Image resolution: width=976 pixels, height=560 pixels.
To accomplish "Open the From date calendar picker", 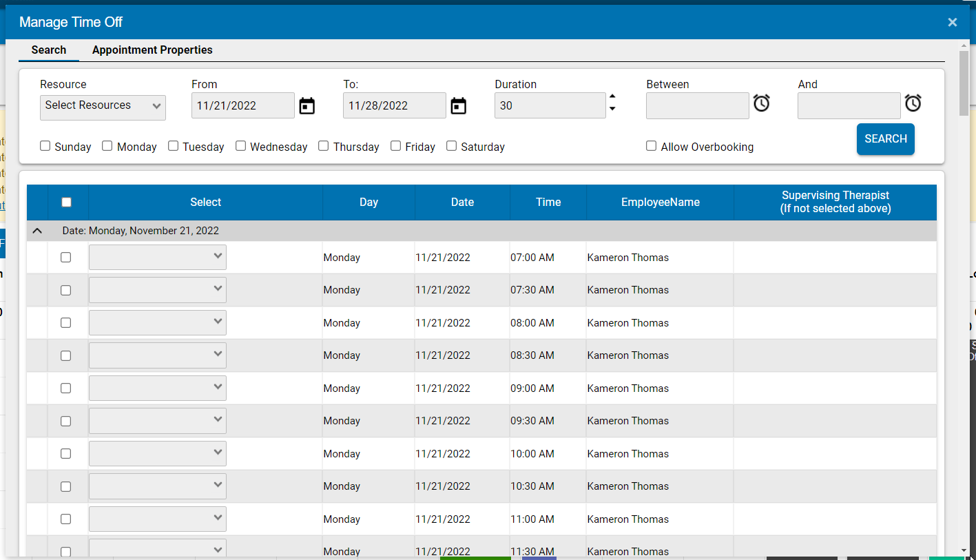I will [307, 105].
